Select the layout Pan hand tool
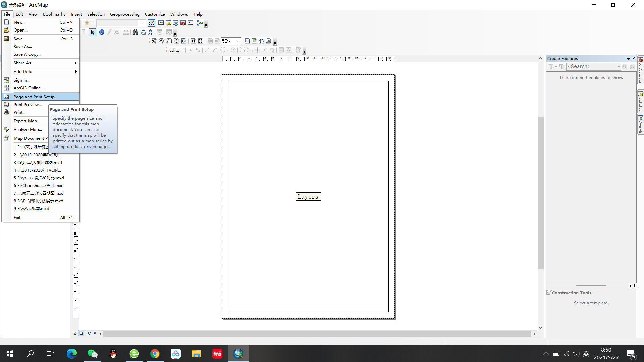The image size is (644, 362). [x=169, y=41]
